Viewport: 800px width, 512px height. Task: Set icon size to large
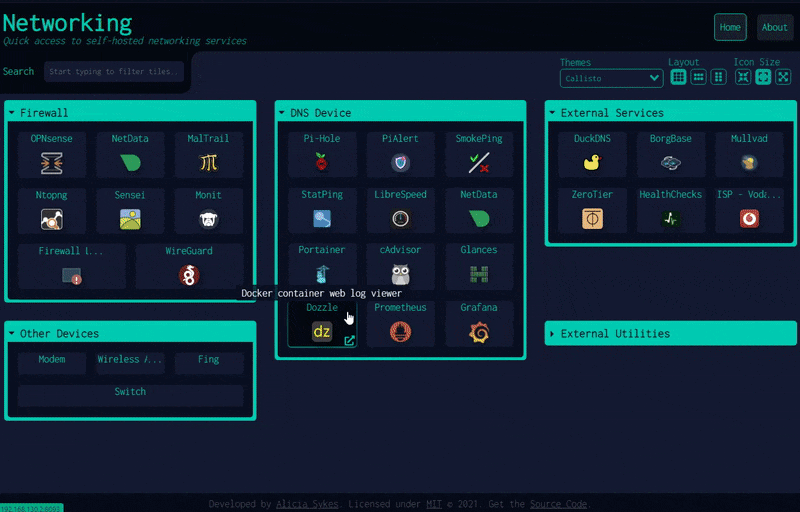pos(783,78)
